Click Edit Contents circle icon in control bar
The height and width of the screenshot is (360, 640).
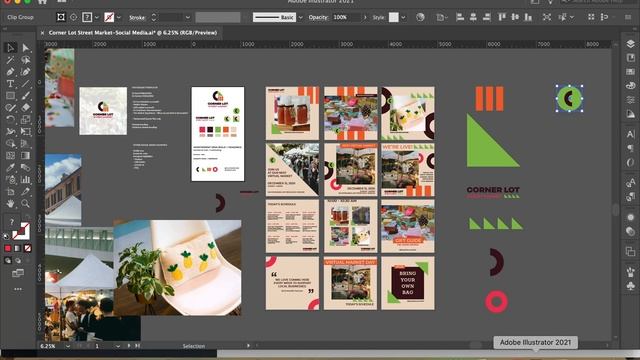click(73, 17)
